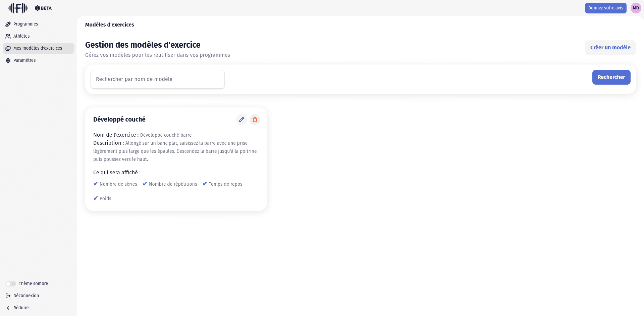Click the Déconnexion logout icon
The width and height of the screenshot is (644, 316).
click(8, 296)
